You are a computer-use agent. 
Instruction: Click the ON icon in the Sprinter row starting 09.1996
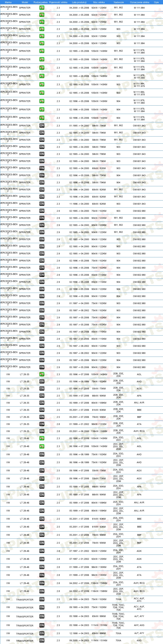coord(42,190)
